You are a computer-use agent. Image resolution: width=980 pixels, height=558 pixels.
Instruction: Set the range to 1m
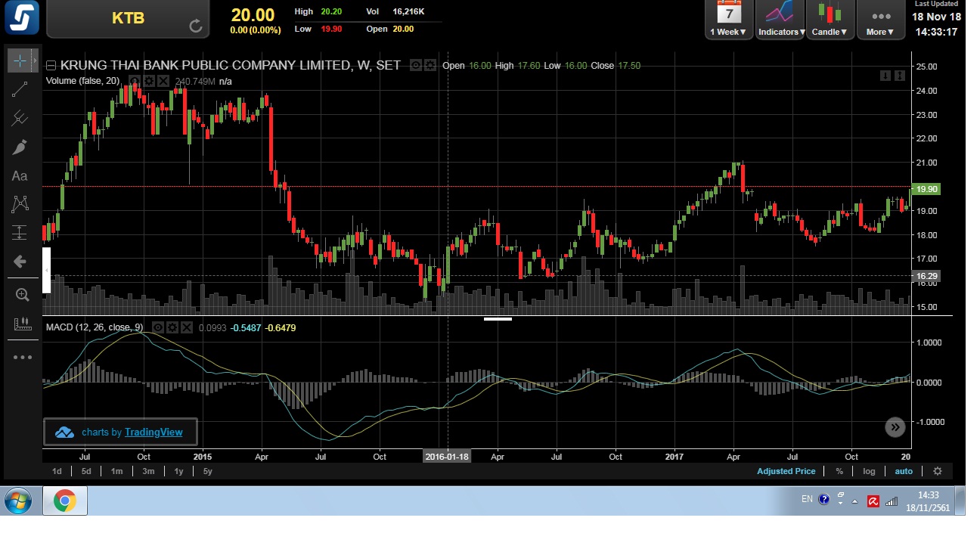click(x=116, y=471)
